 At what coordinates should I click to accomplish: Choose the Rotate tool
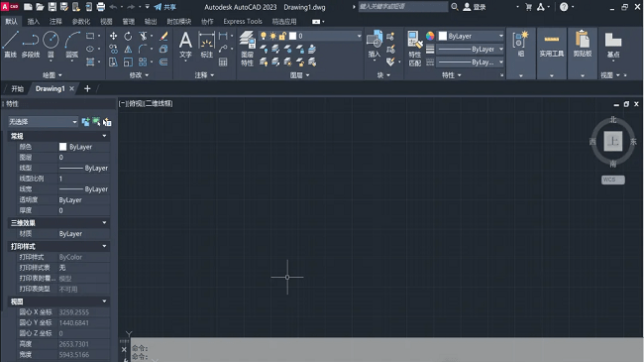128,36
